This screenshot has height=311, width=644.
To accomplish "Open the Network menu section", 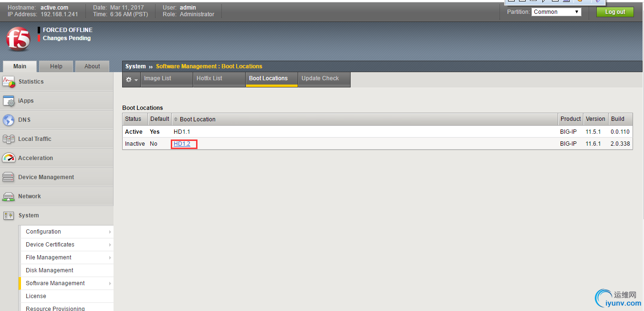I will (57, 196).
